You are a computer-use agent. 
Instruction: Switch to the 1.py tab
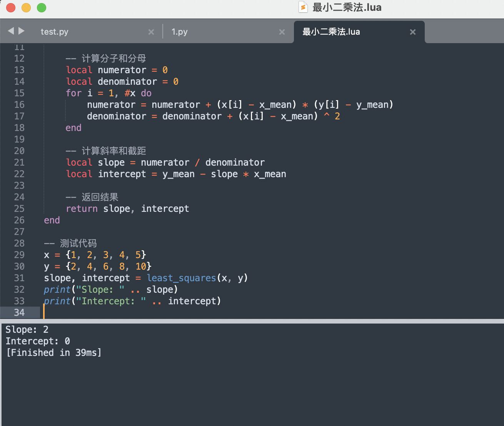pos(180,32)
